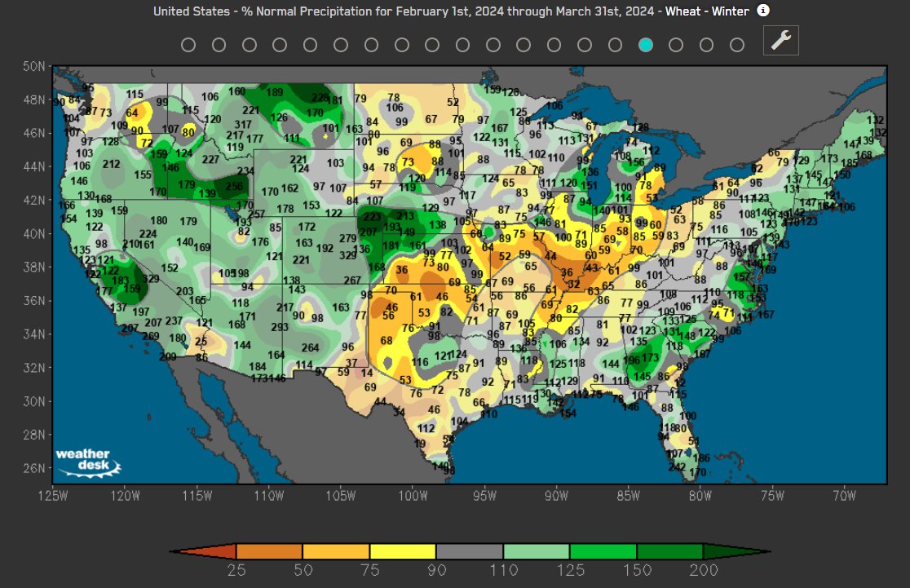This screenshot has width=910, height=588.
Task: Select the ninth map selector dot
Action: pos(432,45)
